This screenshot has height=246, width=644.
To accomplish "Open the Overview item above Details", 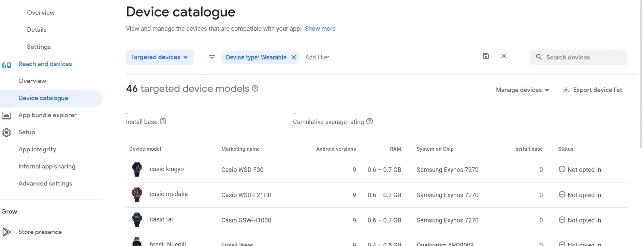I will (x=41, y=13).
